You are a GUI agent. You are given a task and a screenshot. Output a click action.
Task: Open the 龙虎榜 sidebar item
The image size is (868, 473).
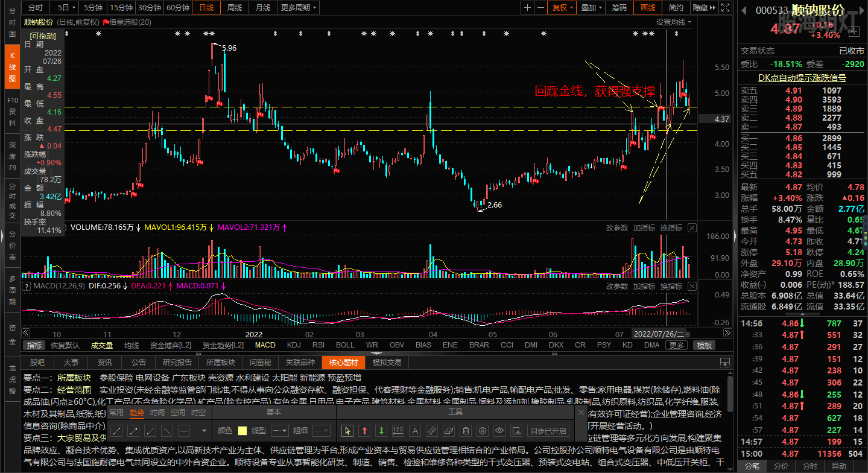pyautogui.click(x=12, y=379)
